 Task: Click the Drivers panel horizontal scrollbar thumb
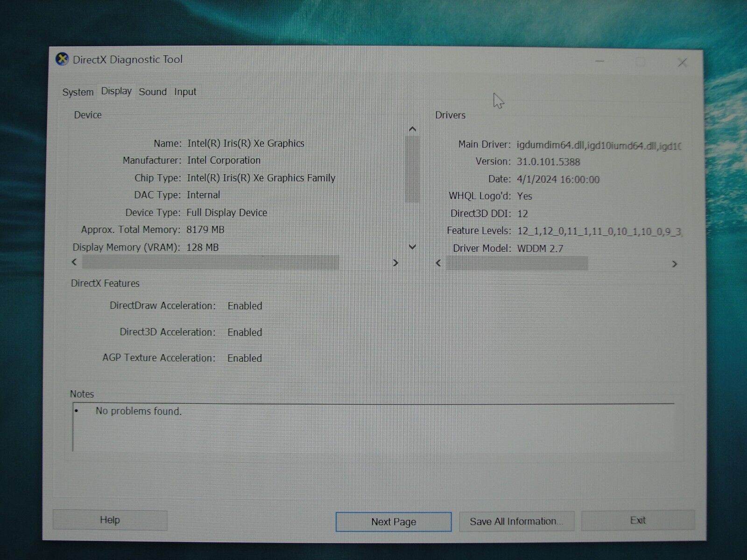coord(517,264)
